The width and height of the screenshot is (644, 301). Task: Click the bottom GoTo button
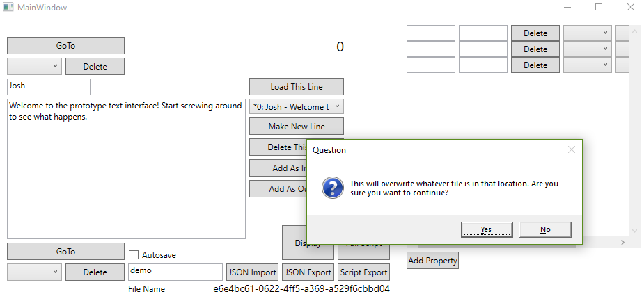(65, 252)
